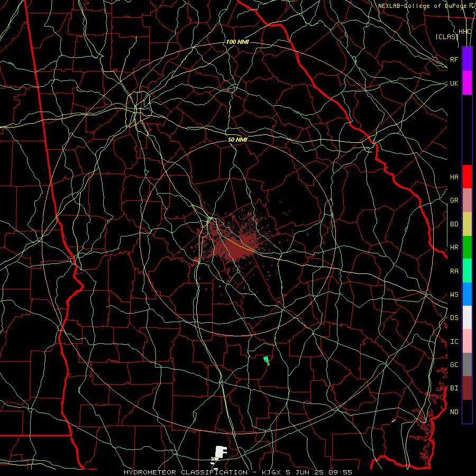The image size is (476, 476).
Task: Click the 'WS' legend label
Action: pyautogui.click(x=454, y=295)
